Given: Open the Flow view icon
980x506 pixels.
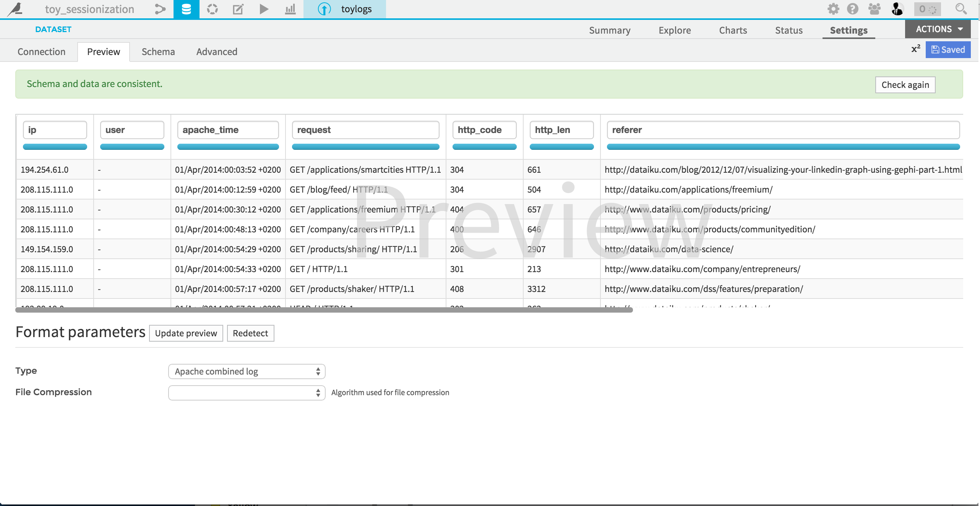Looking at the screenshot, I should click(x=160, y=9).
